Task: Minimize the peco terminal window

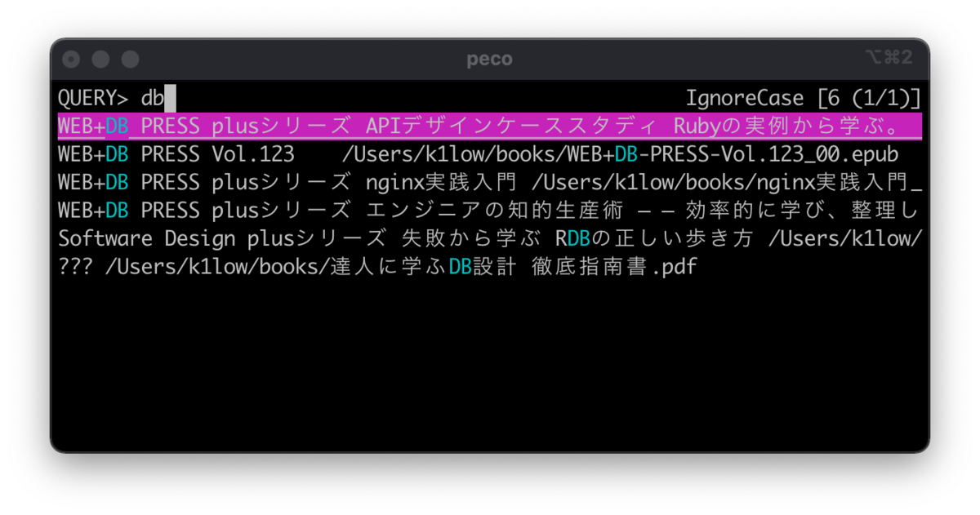Action: 100,60
